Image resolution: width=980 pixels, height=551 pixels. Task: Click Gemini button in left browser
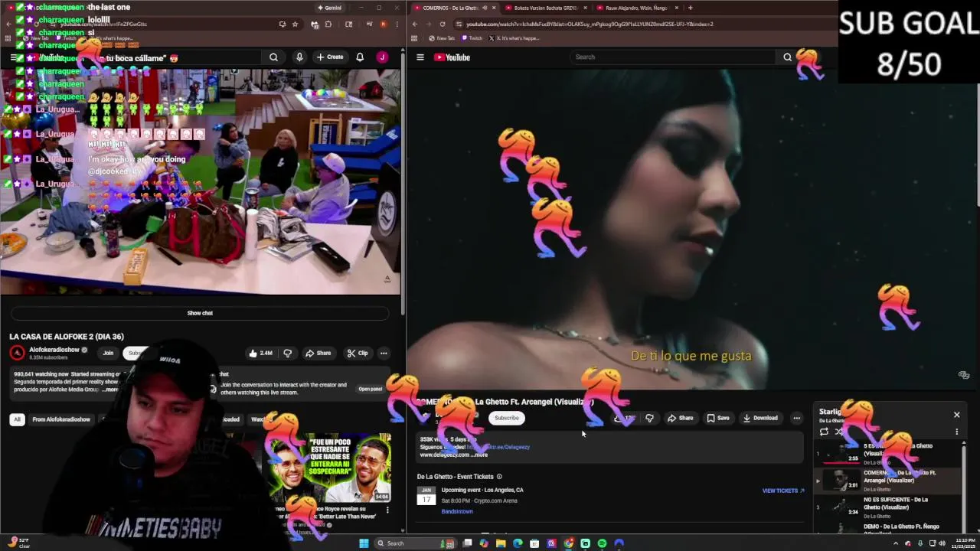pos(330,8)
